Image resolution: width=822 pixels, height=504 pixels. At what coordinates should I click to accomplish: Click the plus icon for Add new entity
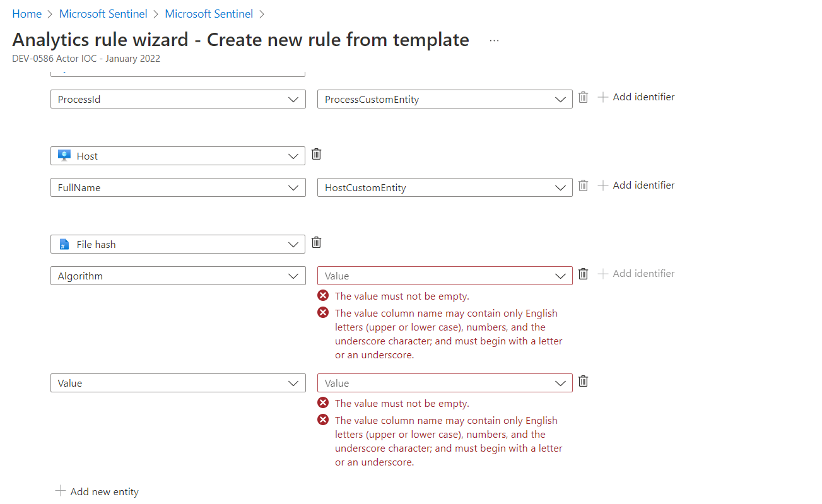(x=61, y=491)
